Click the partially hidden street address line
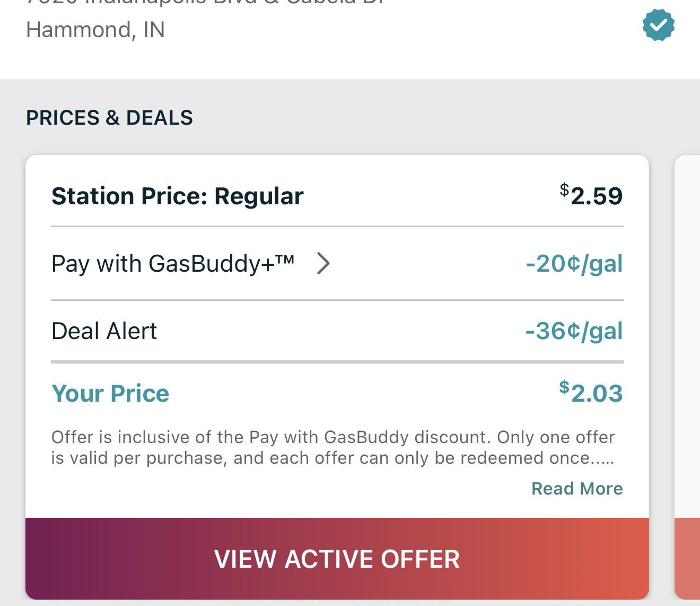700x606 pixels. 207,3
